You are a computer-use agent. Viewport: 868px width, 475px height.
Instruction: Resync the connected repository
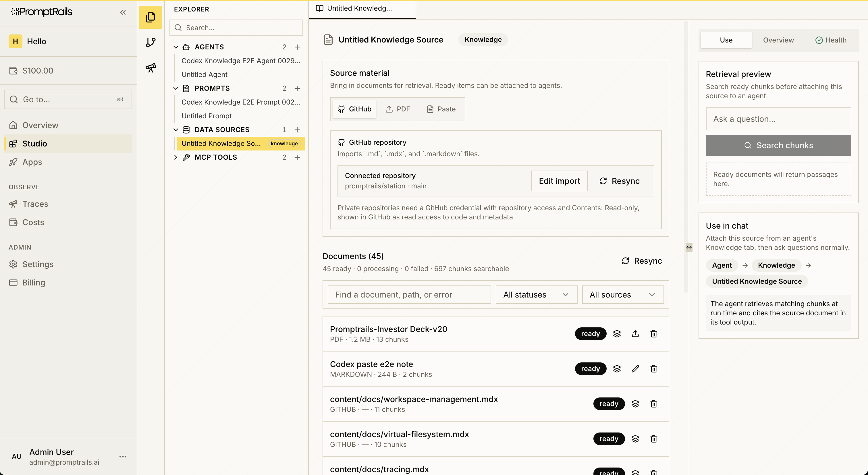point(619,181)
